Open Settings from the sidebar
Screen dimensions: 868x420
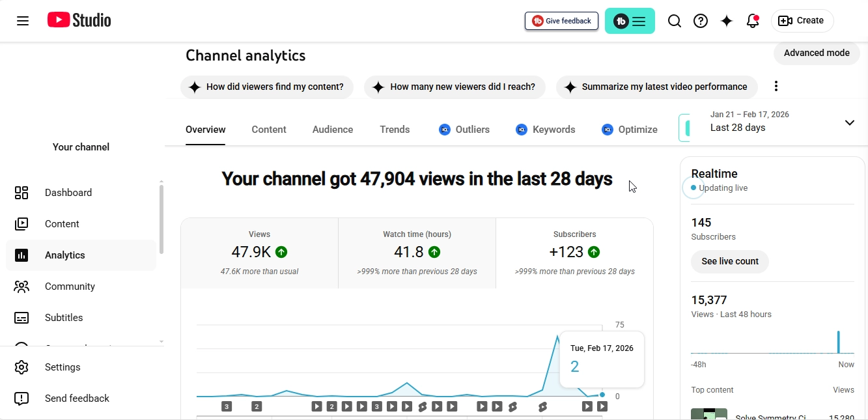pos(63,367)
